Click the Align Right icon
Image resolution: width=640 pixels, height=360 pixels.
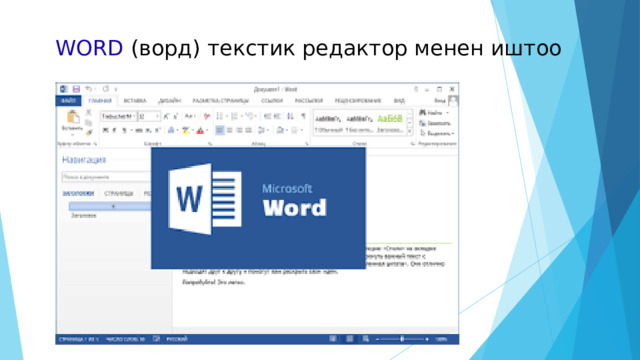click(x=239, y=130)
